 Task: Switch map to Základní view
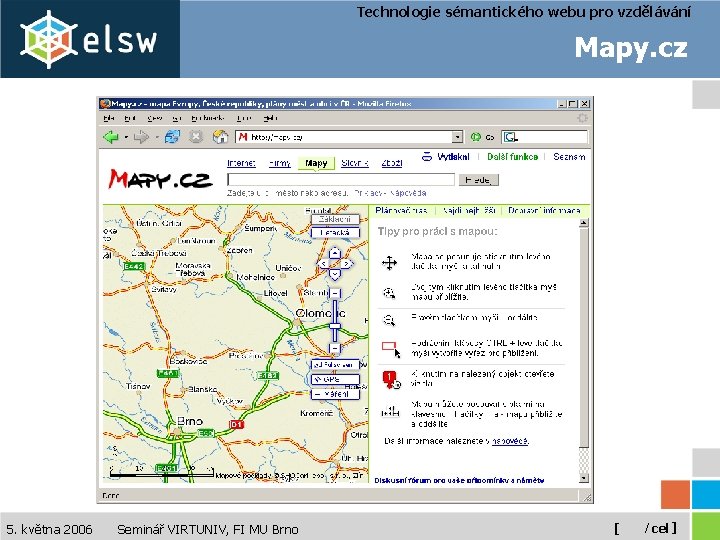[335, 219]
